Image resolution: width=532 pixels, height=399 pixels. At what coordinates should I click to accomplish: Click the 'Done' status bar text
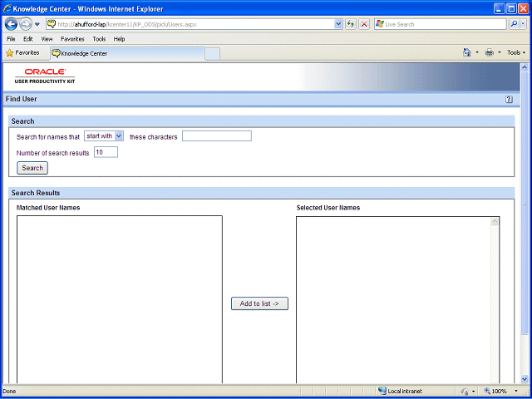point(9,392)
